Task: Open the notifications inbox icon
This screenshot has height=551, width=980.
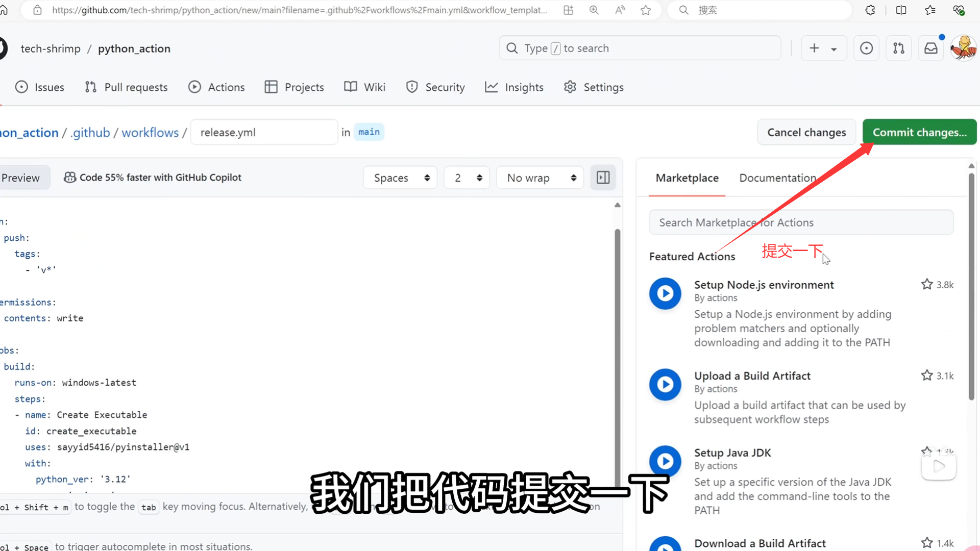Action: click(931, 48)
